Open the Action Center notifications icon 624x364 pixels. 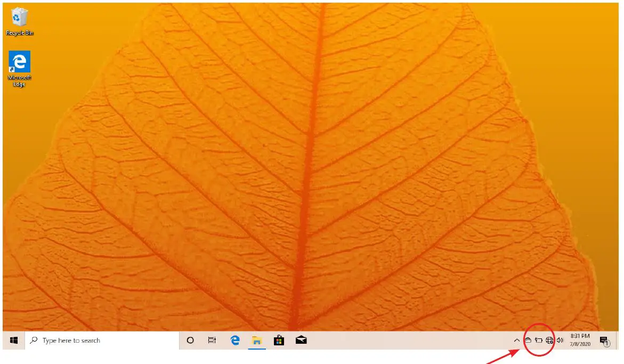click(605, 341)
